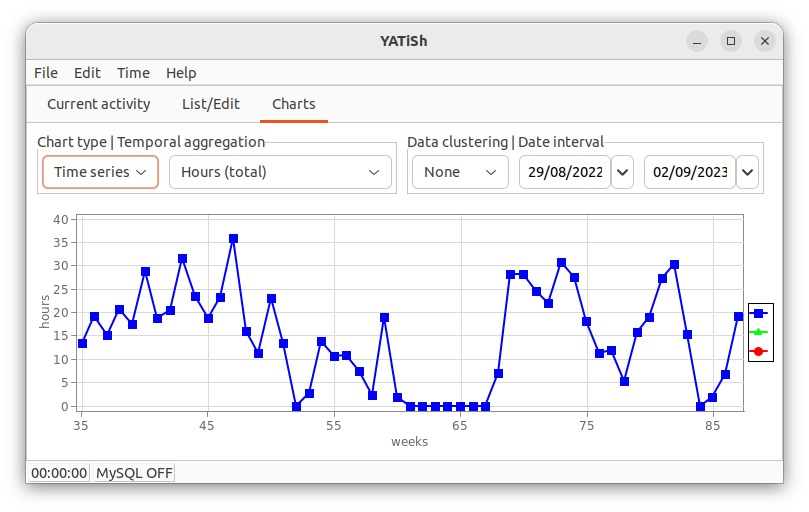
Task: Click the end date field 02/09/2023
Action: (690, 172)
